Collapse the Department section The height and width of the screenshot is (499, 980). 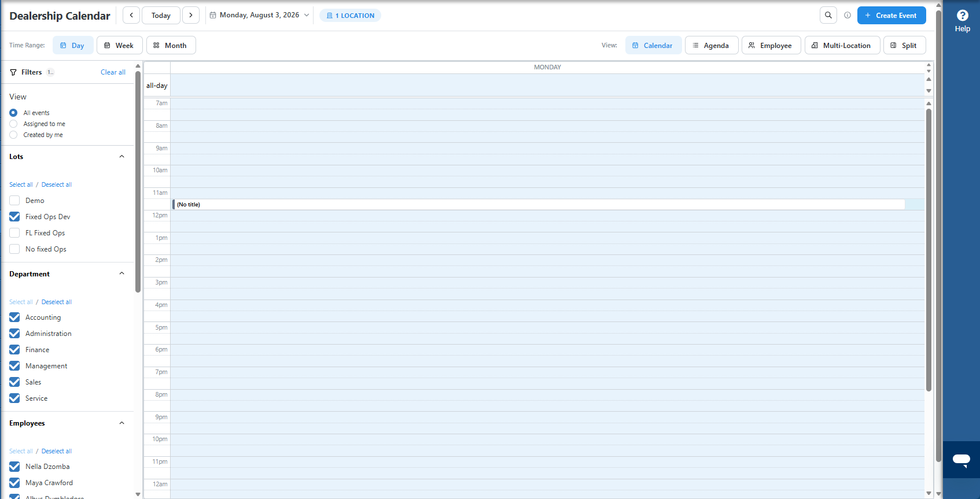pyautogui.click(x=121, y=273)
